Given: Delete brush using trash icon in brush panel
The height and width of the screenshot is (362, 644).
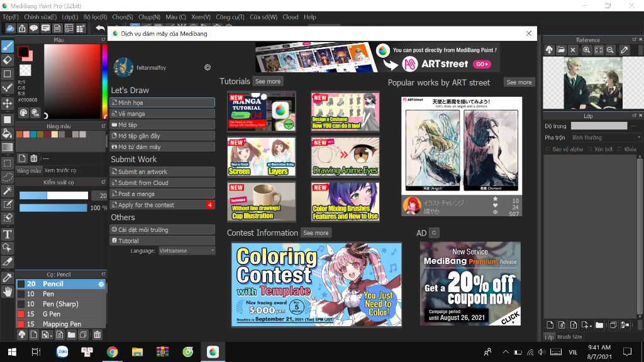Looking at the screenshot, I should click(97, 335).
